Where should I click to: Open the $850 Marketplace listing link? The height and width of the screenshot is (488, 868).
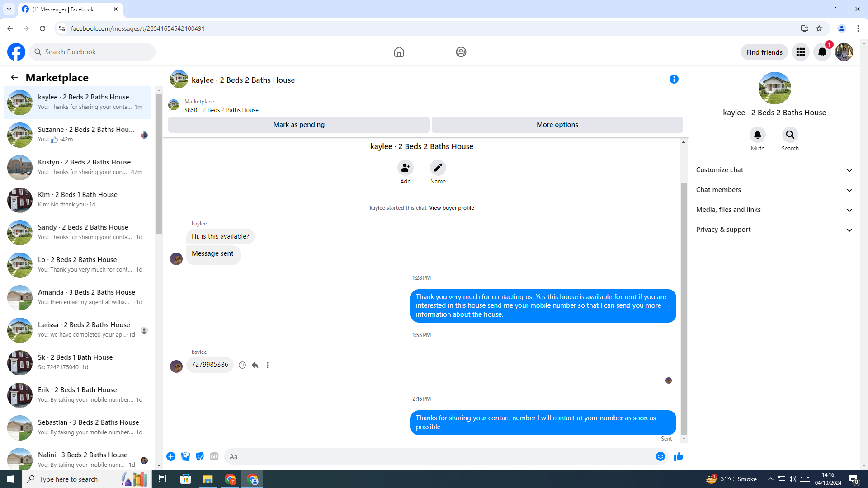(x=222, y=110)
